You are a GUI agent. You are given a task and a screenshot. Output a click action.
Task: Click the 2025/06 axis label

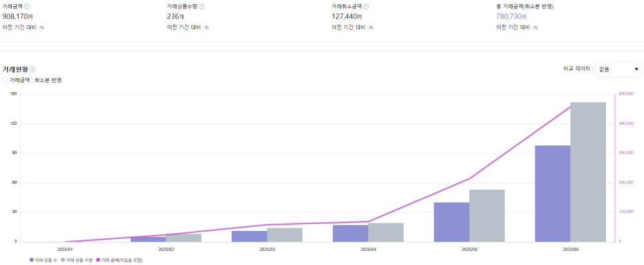tap(571, 250)
